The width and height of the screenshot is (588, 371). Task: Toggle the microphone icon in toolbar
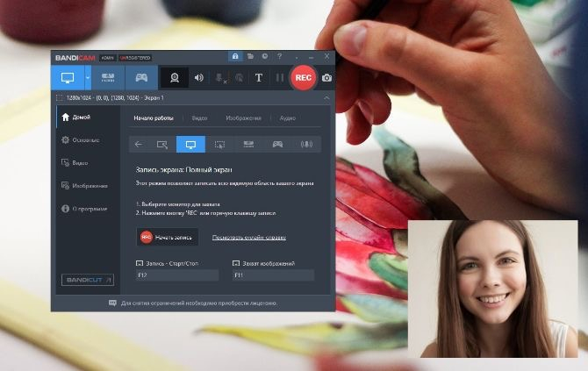coord(220,77)
